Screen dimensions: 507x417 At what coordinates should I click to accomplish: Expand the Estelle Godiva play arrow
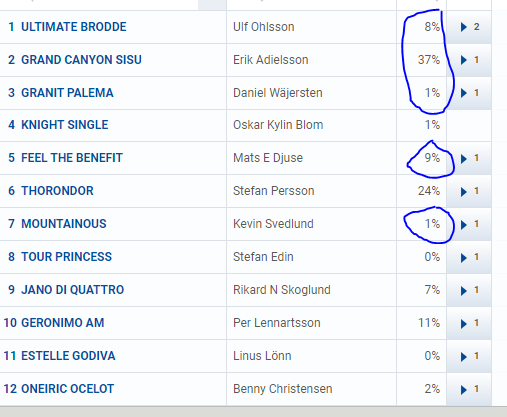tap(463, 357)
